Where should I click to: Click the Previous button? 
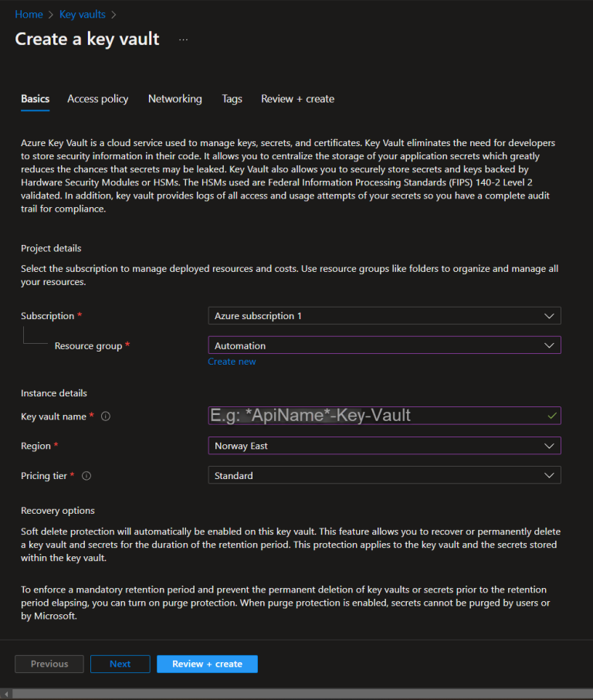click(x=49, y=663)
